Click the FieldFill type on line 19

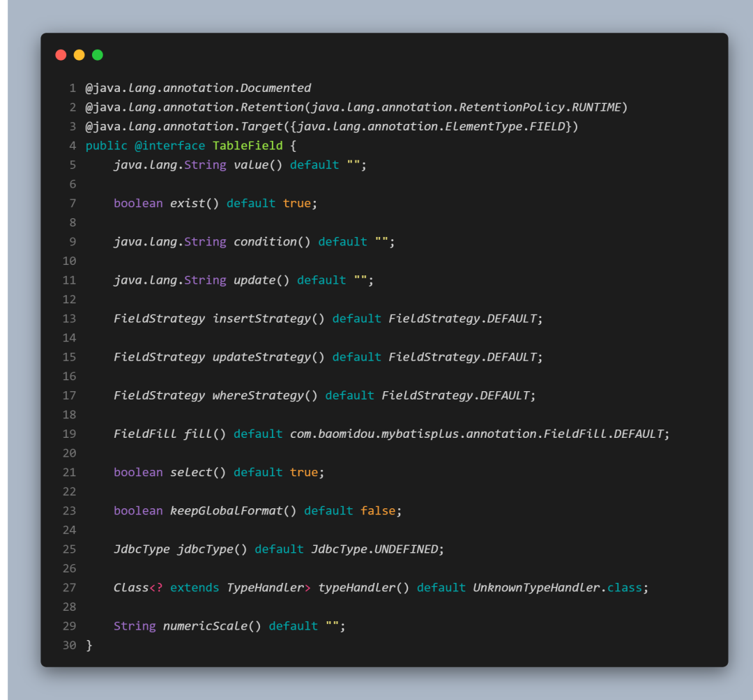pos(145,434)
